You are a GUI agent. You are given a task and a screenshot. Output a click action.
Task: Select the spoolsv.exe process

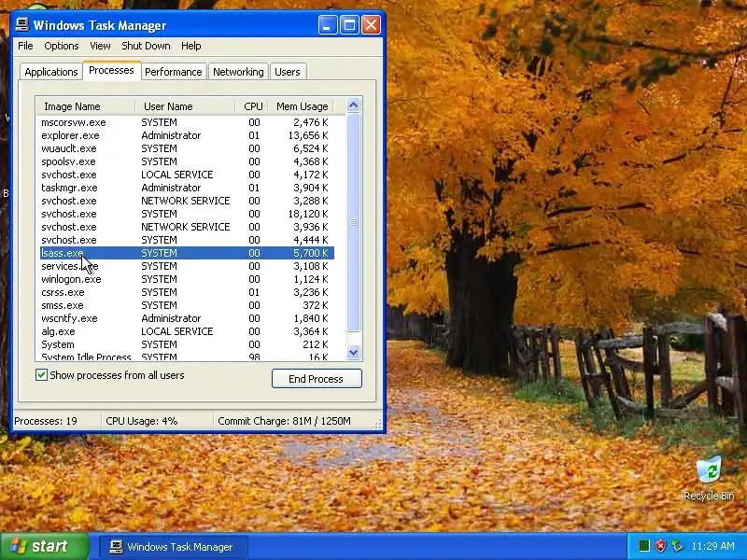(187, 161)
